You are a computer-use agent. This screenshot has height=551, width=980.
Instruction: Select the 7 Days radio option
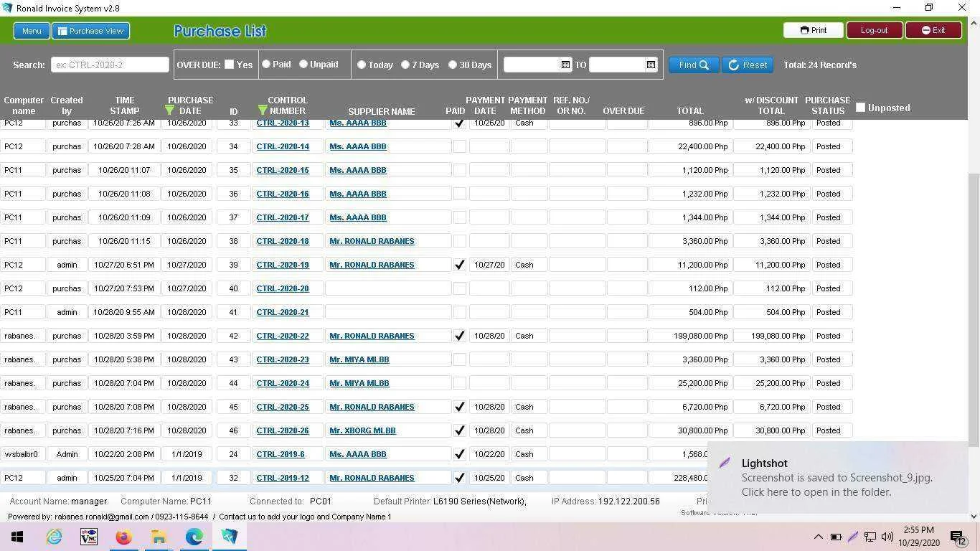[x=405, y=65]
